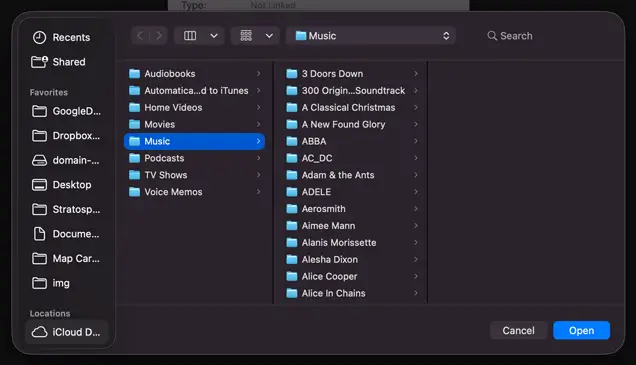Select the A Classical Christmas folder

352,107
